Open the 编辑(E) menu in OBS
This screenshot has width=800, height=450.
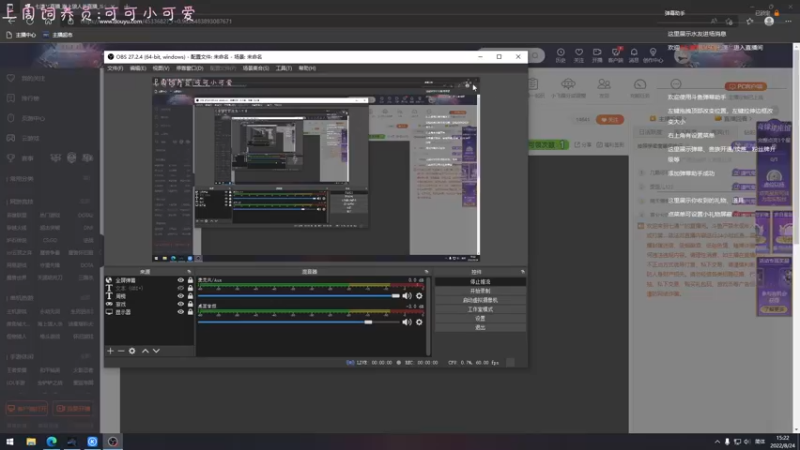[138, 68]
